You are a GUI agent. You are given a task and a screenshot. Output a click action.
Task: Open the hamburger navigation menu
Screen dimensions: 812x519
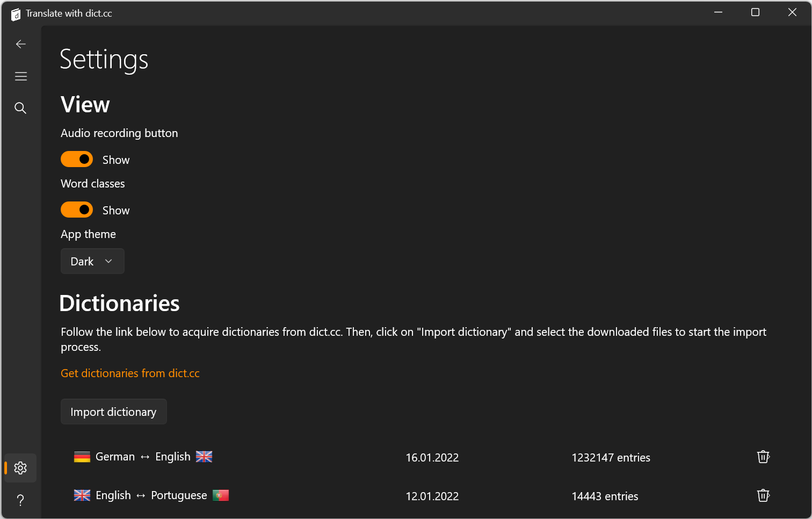[21, 76]
